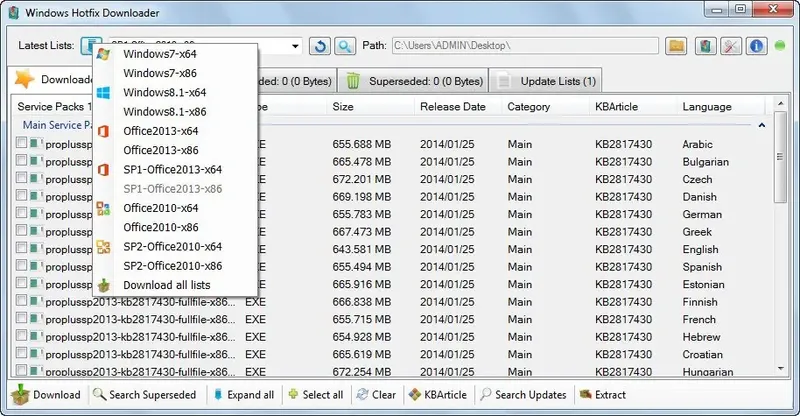Screen dimensions: 800x416
Task: Tick checkbox for the Danish row
Action: pyautogui.click(x=21, y=195)
